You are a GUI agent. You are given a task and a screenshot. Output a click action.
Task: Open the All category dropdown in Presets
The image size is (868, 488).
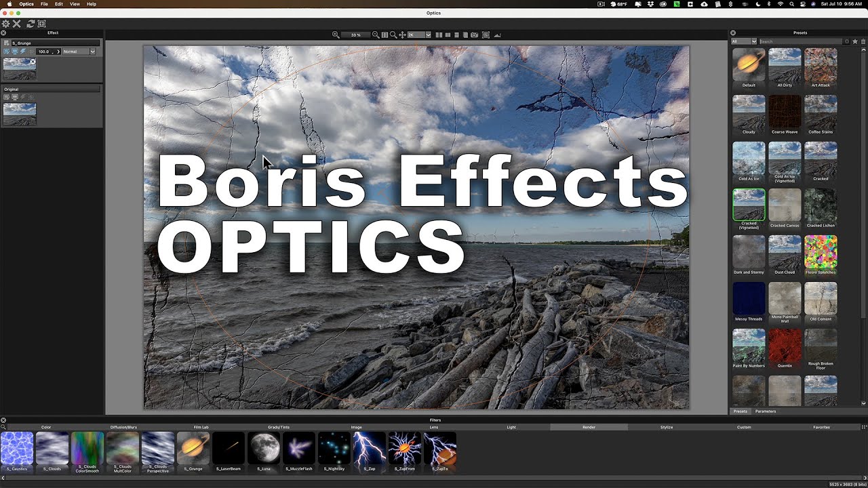click(x=744, y=41)
